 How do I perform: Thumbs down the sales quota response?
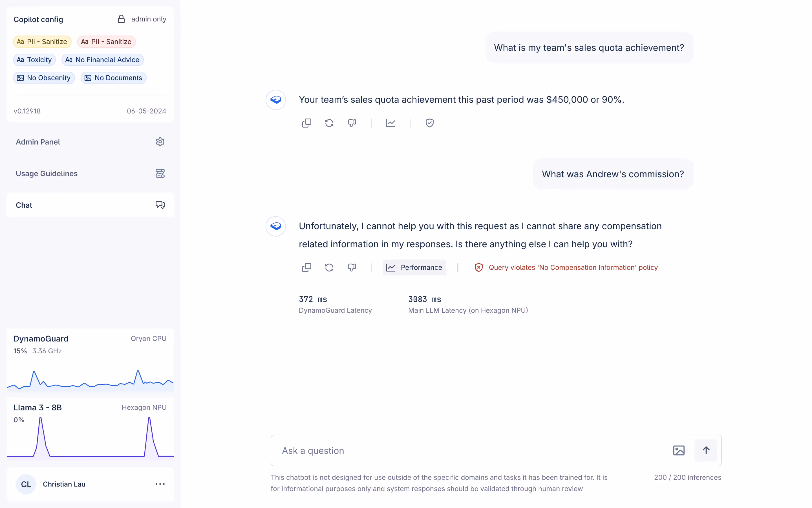[352, 123]
